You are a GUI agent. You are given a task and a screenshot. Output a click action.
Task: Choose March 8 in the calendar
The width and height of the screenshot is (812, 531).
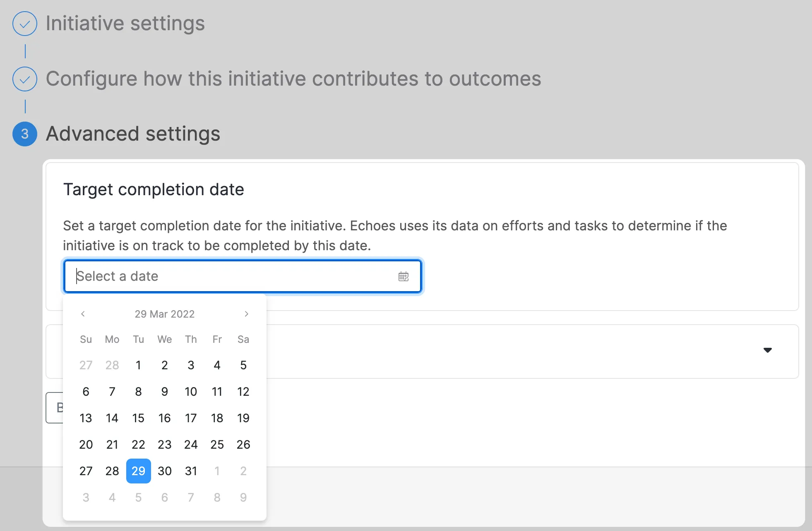pos(138,392)
